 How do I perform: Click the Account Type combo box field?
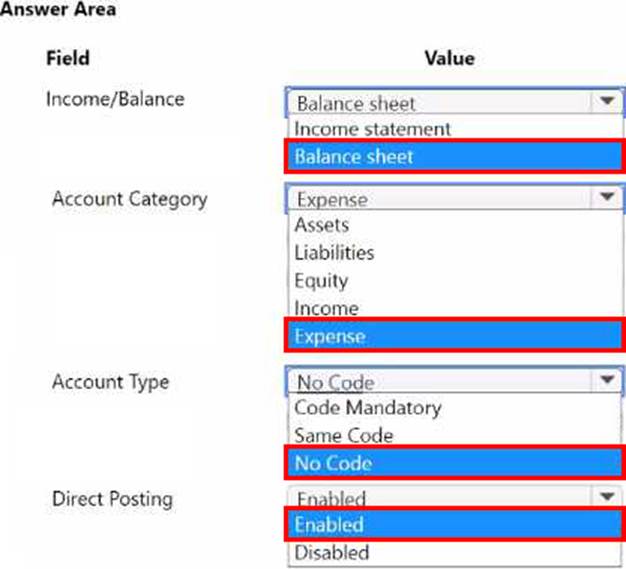(x=440, y=381)
